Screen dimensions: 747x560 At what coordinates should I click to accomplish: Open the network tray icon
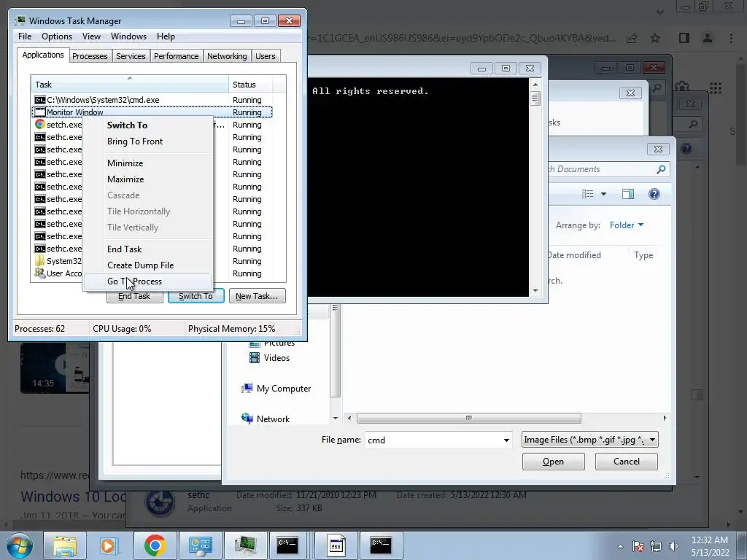(656, 546)
